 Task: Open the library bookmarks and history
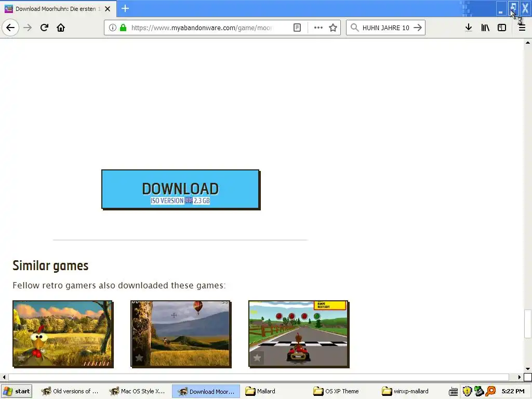coord(485,28)
